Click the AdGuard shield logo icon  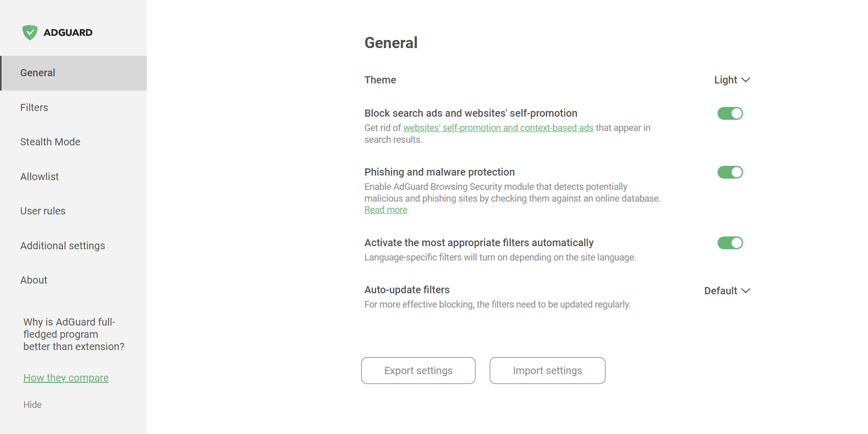pyautogui.click(x=30, y=32)
